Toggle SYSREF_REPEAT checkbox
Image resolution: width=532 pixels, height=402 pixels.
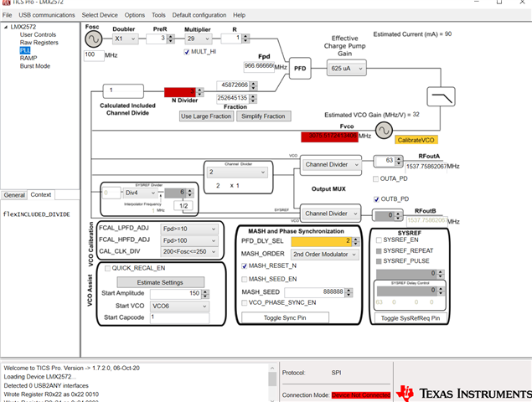tap(379, 251)
